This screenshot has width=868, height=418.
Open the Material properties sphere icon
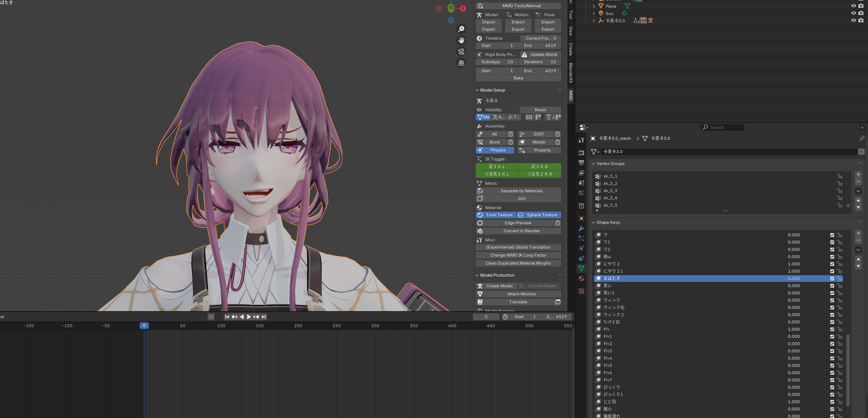point(581,278)
